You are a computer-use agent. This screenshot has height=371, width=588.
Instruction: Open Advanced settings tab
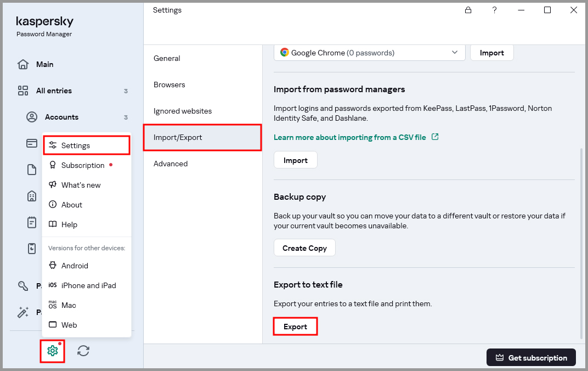tap(202, 164)
